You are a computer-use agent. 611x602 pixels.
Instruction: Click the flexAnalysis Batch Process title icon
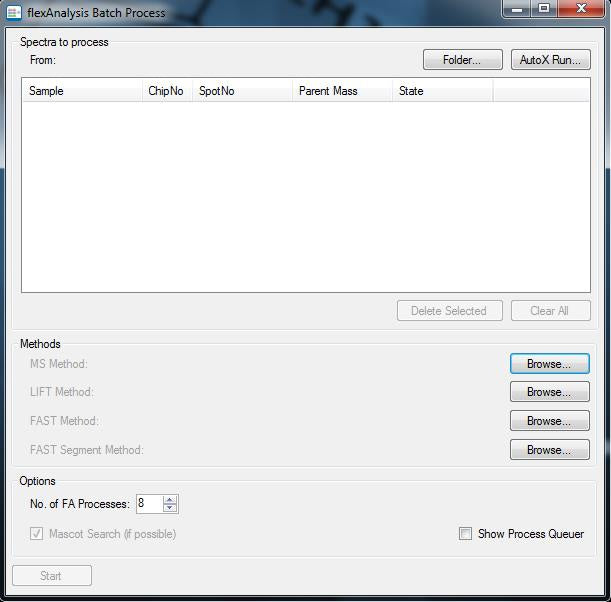[x=14, y=12]
